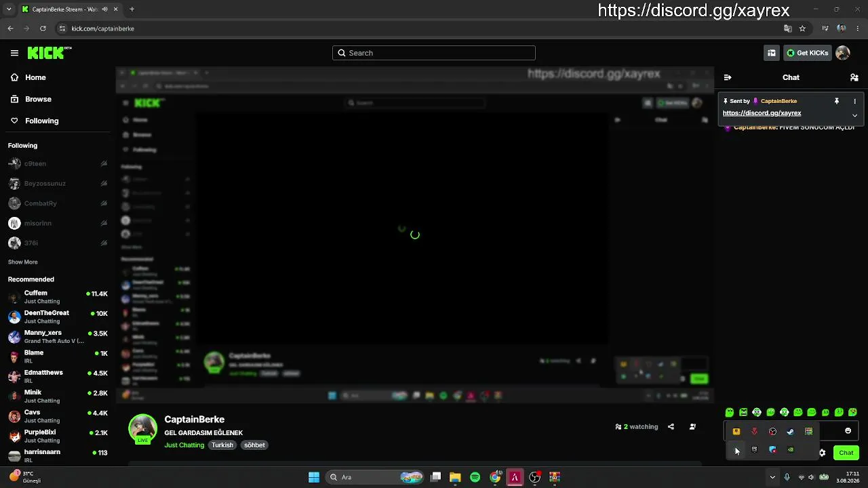Screen dimensions: 868x488
Task: Open OBS Studio from the taskbar
Action: pyautogui.click(x=535, y=477)
